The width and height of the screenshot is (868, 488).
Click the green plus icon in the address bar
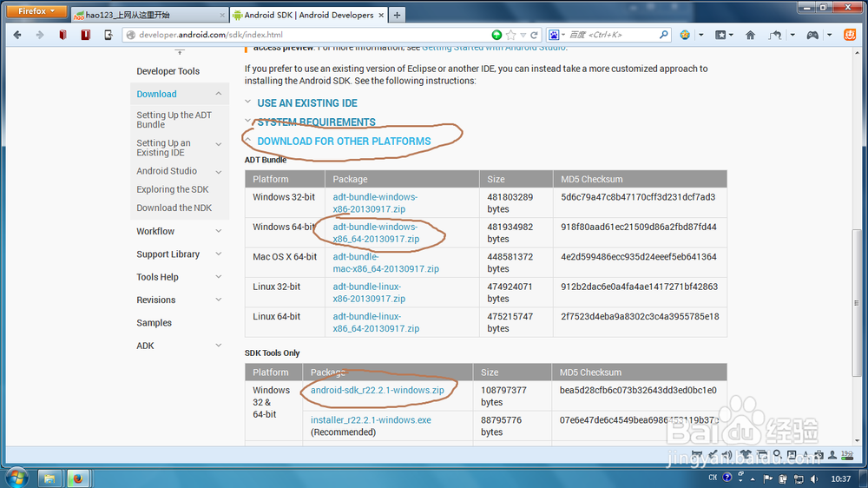pyautogui.click(x=496, y=35)
